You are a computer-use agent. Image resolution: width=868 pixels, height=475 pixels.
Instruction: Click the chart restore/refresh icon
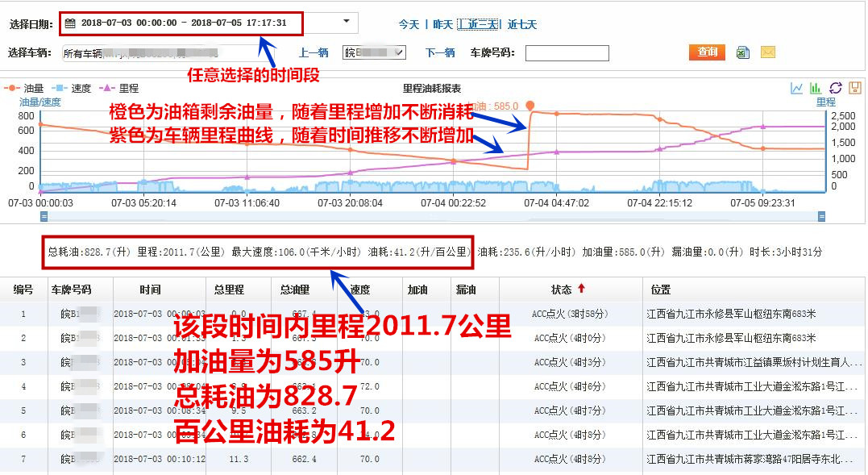(835, 88)
